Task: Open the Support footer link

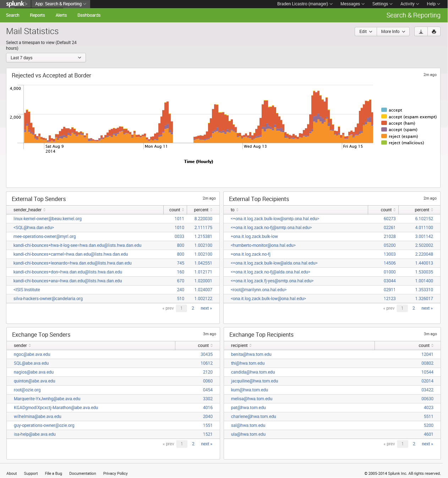Action: click(x=31, y=474)
